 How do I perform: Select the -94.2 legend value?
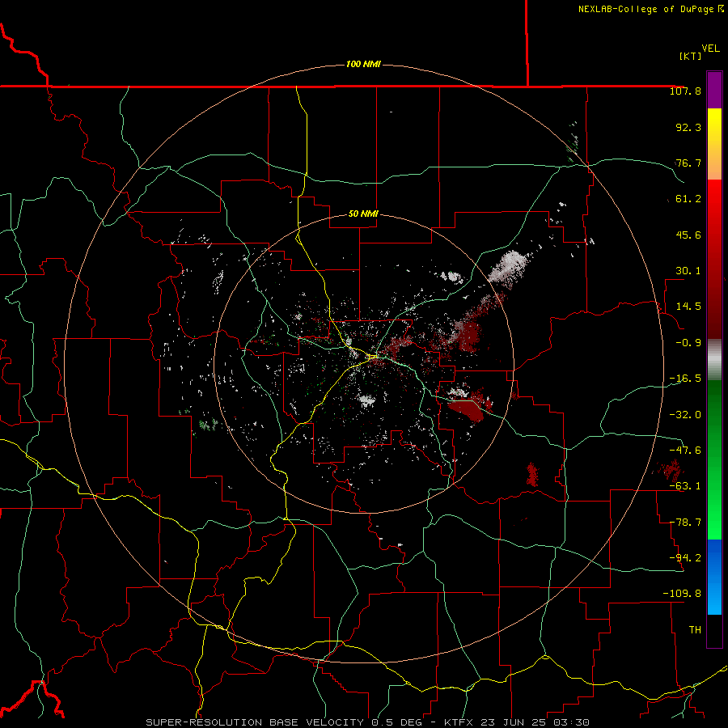(x=685, y=557)
